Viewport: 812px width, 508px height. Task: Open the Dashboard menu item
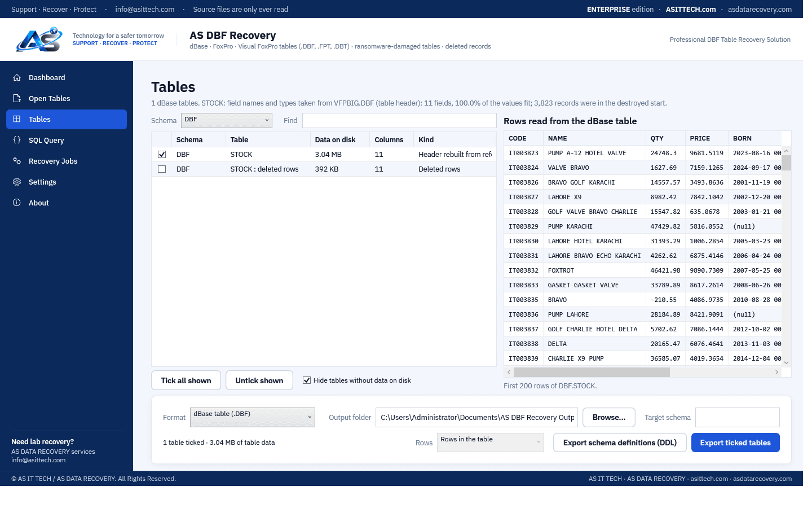67,77
